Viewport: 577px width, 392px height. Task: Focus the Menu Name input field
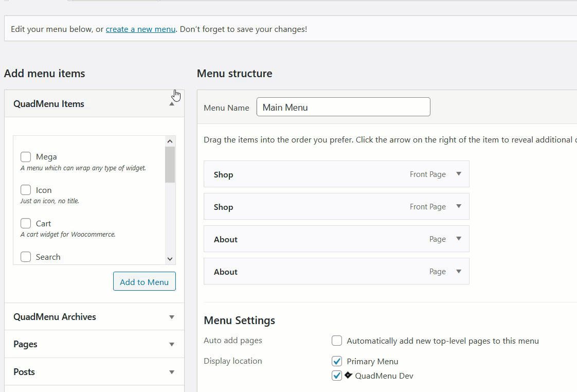pos(344,106)
